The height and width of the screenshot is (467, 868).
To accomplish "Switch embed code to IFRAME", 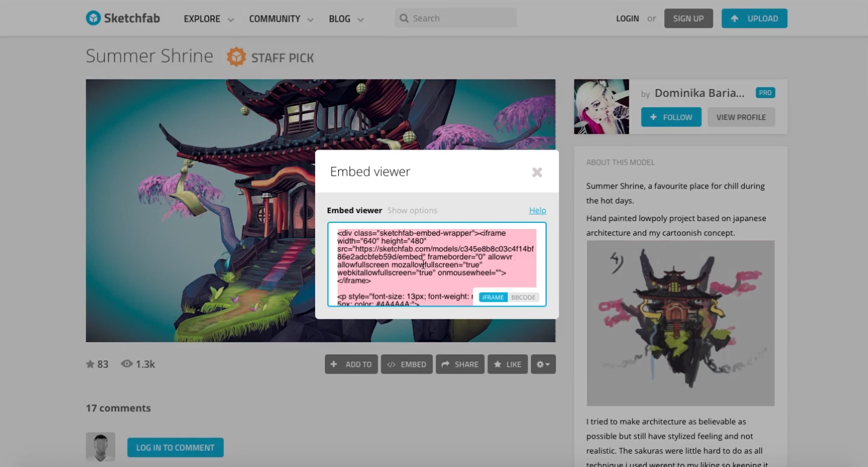I will (493, 297).
